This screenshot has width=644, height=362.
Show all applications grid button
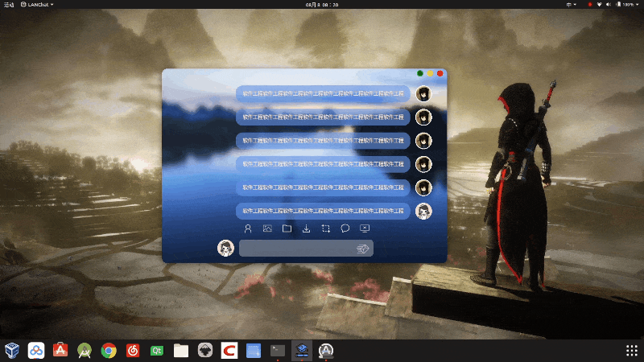pyautogui.click(x=632, y=351)
